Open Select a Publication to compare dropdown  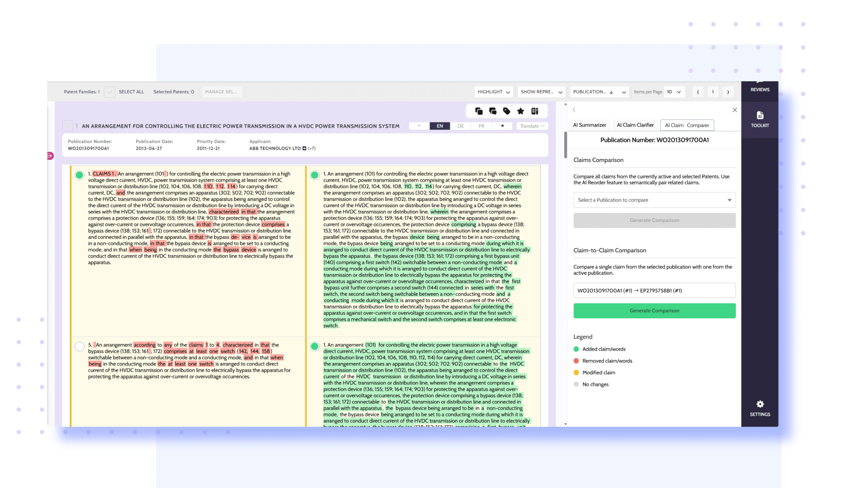click(x=654, y=200)
